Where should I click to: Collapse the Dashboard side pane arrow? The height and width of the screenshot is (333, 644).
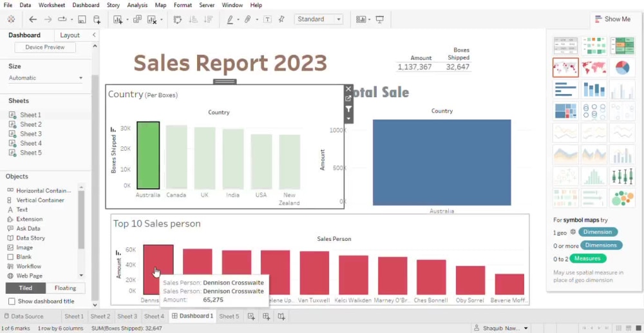point(94,35)
